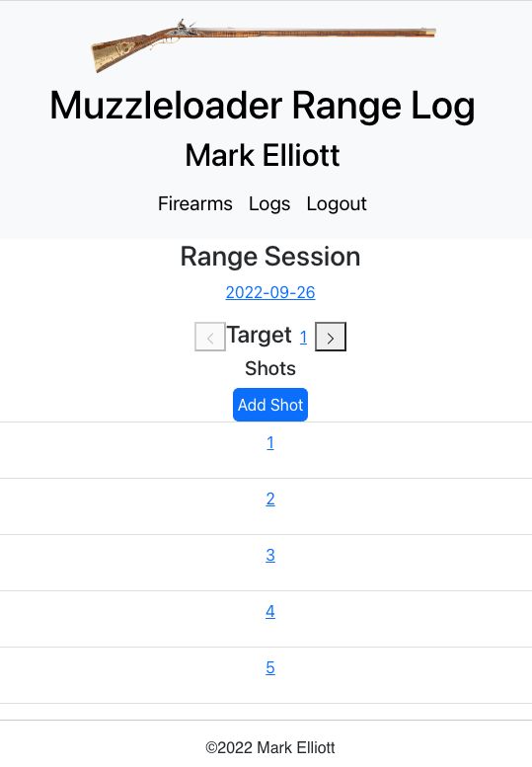Viewport: 532px width, 767px height.
Task: Click the Muzzleloader Range Log title
Action: [263, 106]
